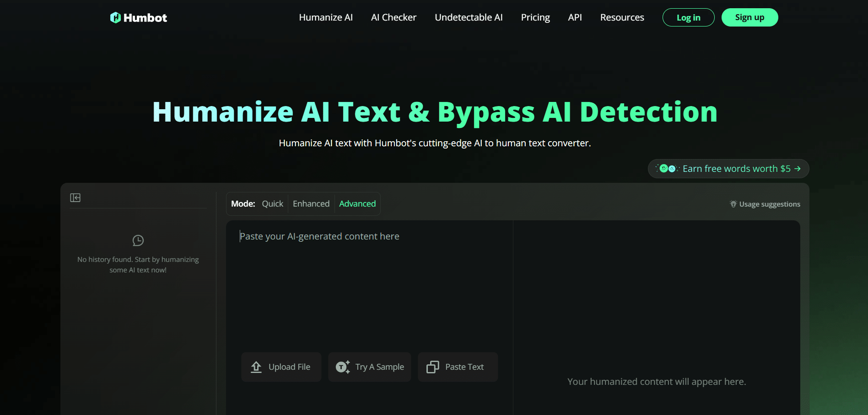Screen dimensions: 868x415
Task: Open the Resources menu
Action: point(622,17)
